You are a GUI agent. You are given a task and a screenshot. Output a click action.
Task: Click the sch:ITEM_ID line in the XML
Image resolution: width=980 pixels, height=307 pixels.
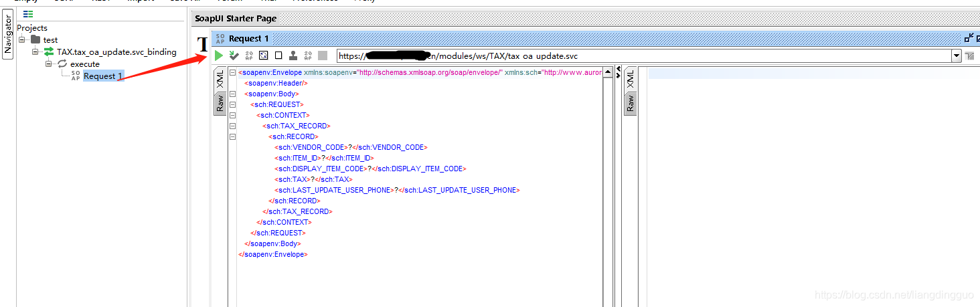[x=323, y=158]
